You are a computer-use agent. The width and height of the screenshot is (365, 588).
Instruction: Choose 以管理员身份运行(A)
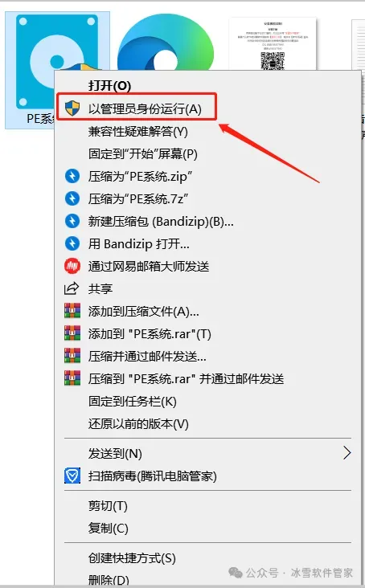tap(145, 108)
